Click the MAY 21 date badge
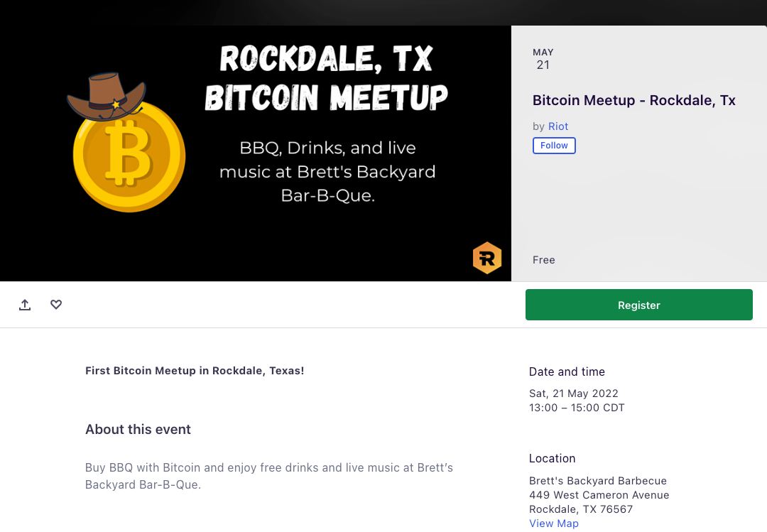This screenshot has height=532, width=767. (x=543, y=59)
